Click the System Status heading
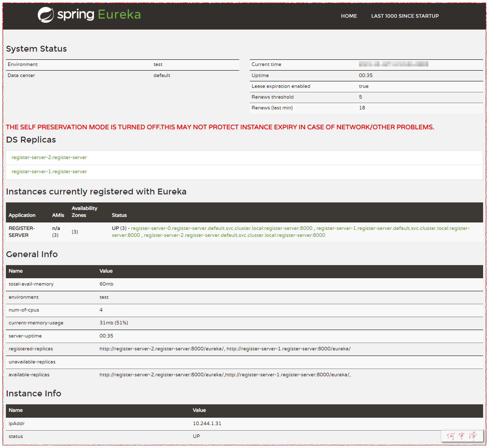Screen dimensions: 489x448 click(36, 49)
